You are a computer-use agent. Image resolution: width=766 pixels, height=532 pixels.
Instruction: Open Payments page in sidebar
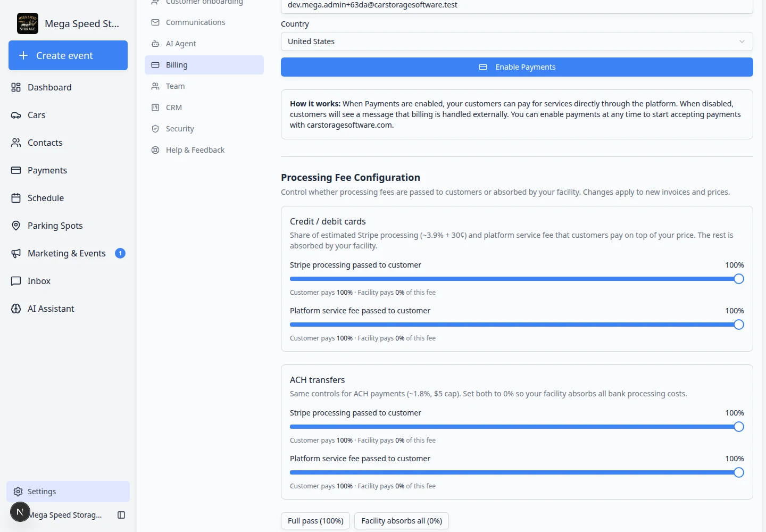coord(68,170)
